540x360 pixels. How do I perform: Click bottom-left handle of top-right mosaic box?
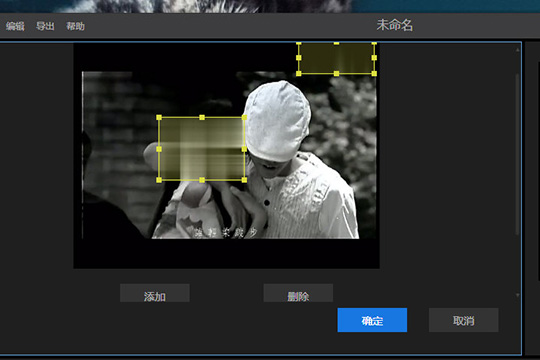pyautogui.click(x=299, y=73)
